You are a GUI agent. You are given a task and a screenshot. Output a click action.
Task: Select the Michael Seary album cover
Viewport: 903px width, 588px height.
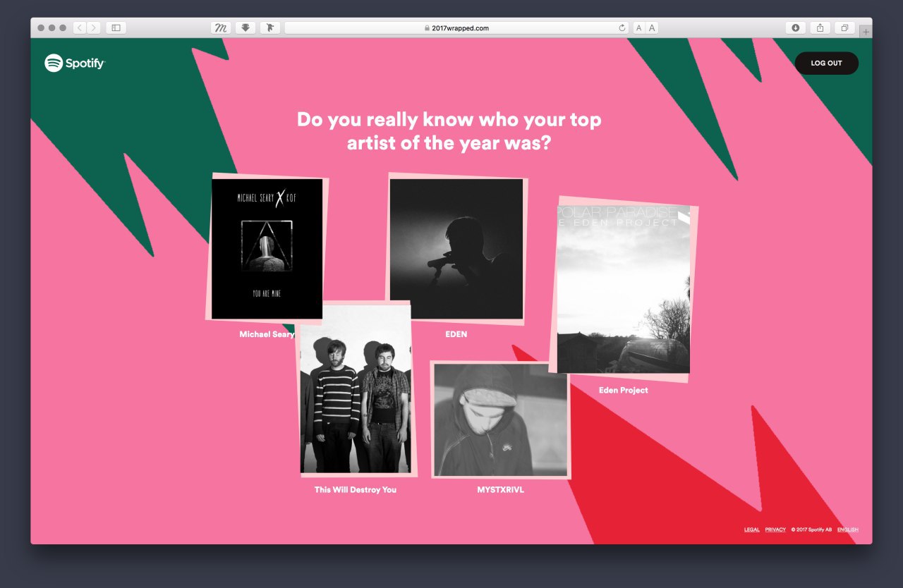267,249
